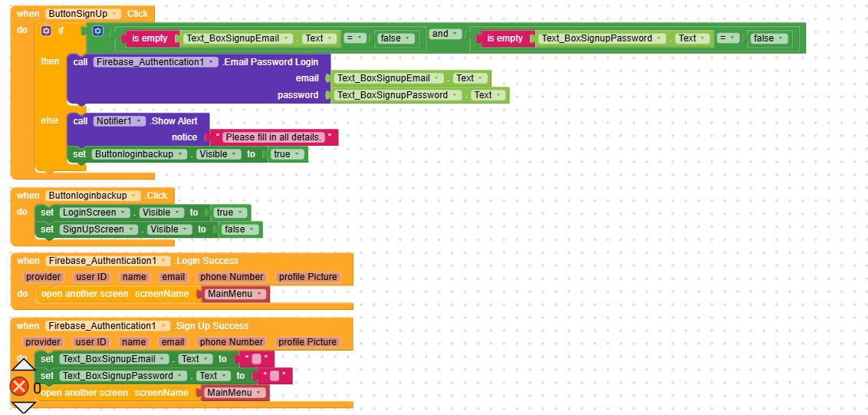Viewport: 868px width, 415px height.
Task: Click the up triangle above the error icon
Action: coord(23,364)
